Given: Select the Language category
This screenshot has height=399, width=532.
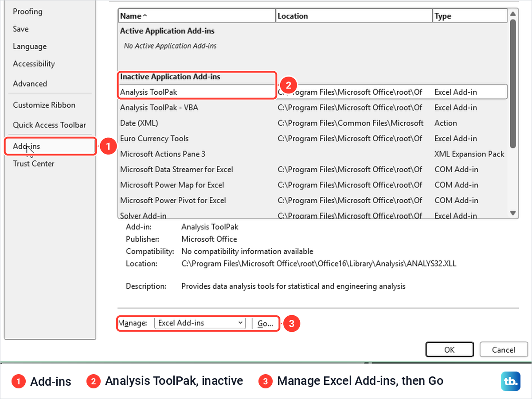Looking at the screenshot, I should pyautogui.click(x=29, y=46).
